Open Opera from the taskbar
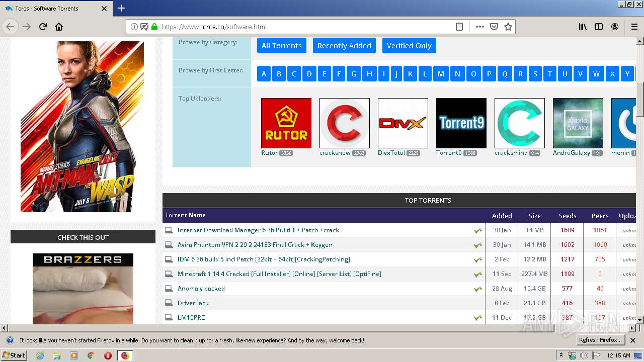 click(108, 355)
